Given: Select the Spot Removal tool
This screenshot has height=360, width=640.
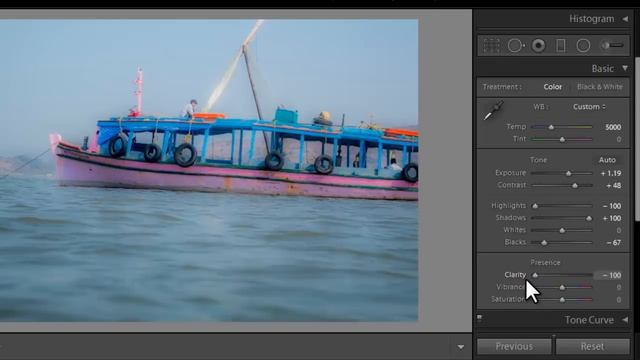Looking at the screenshot, I should [x=516, y=45].
